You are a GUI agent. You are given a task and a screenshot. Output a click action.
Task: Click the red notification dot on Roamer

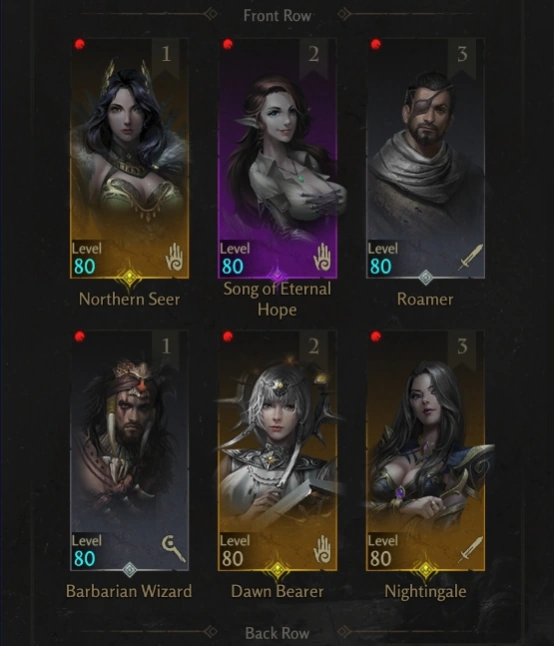pos(376,44)
